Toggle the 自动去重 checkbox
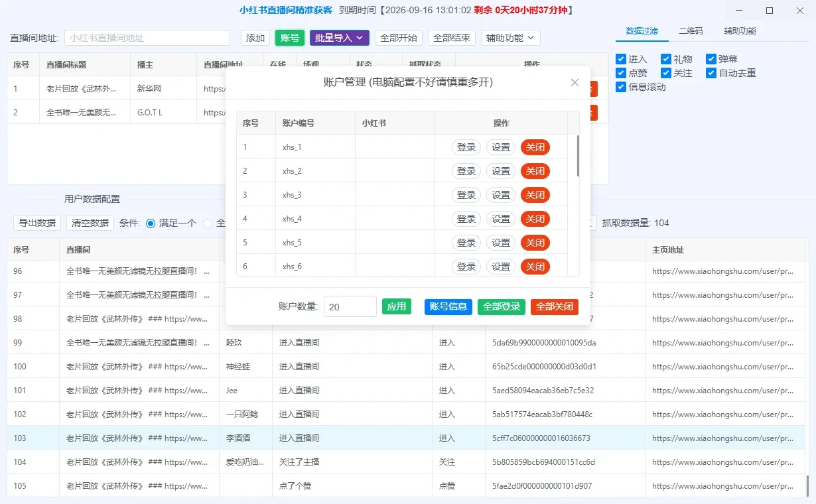Viewport: 816px width, 504px height. 711,73
